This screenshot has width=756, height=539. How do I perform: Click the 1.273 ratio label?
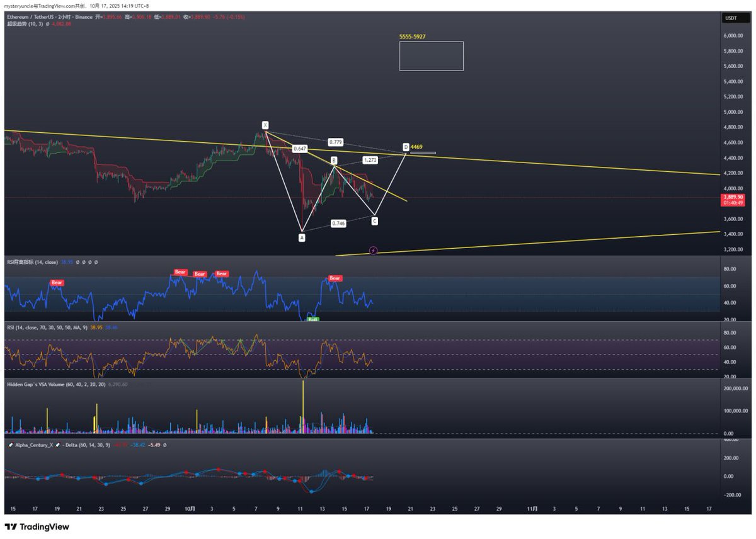[x=370, y=160]
